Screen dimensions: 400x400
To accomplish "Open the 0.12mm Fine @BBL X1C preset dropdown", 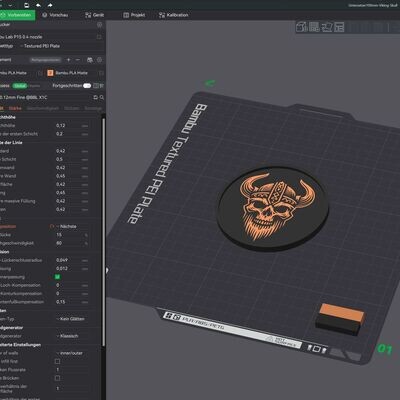I will pyautogui.click(x=45, y=98).
